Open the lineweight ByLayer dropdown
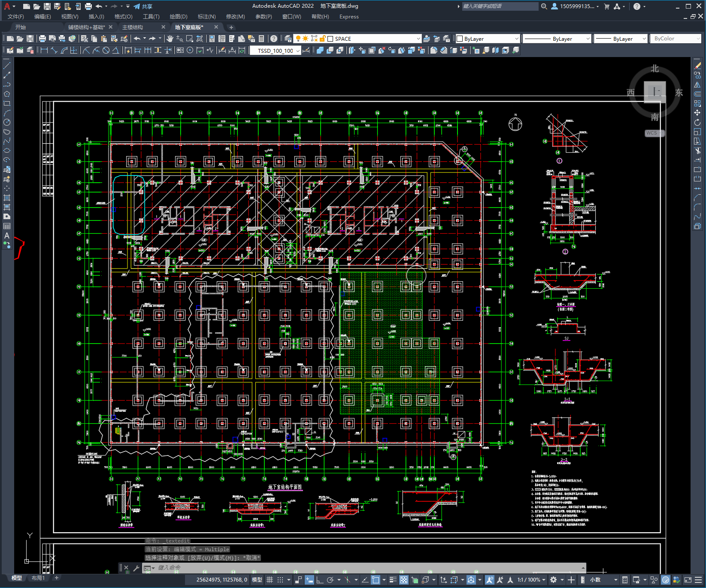 [x=621, y=39]
